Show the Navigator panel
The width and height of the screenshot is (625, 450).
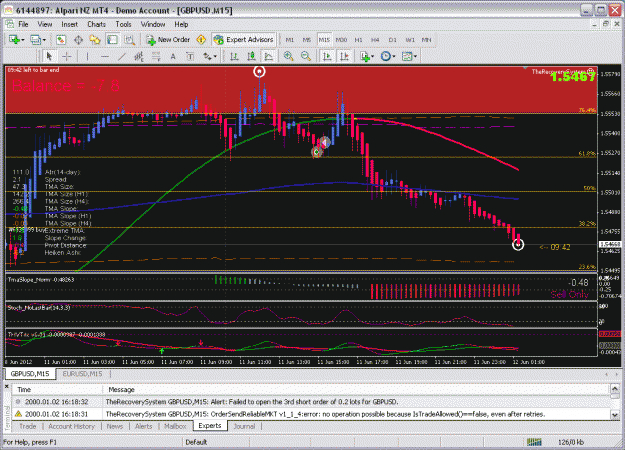(95, 40)
